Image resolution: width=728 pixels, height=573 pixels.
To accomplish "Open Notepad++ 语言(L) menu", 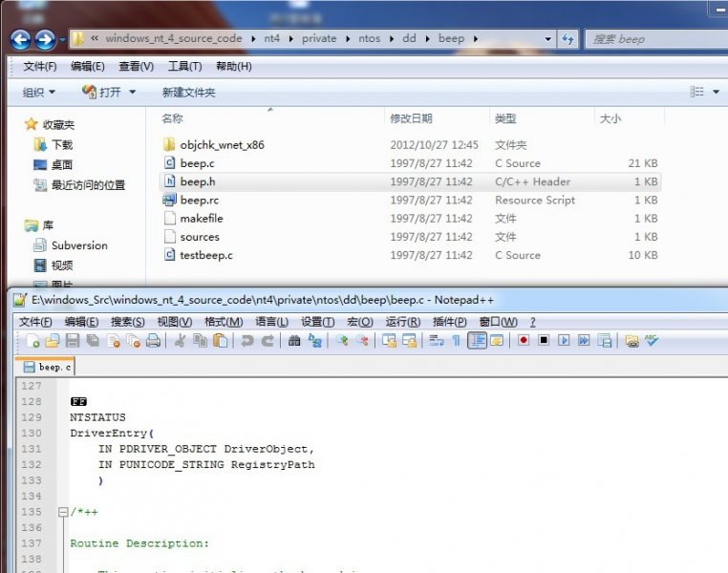I will point(271,322).
